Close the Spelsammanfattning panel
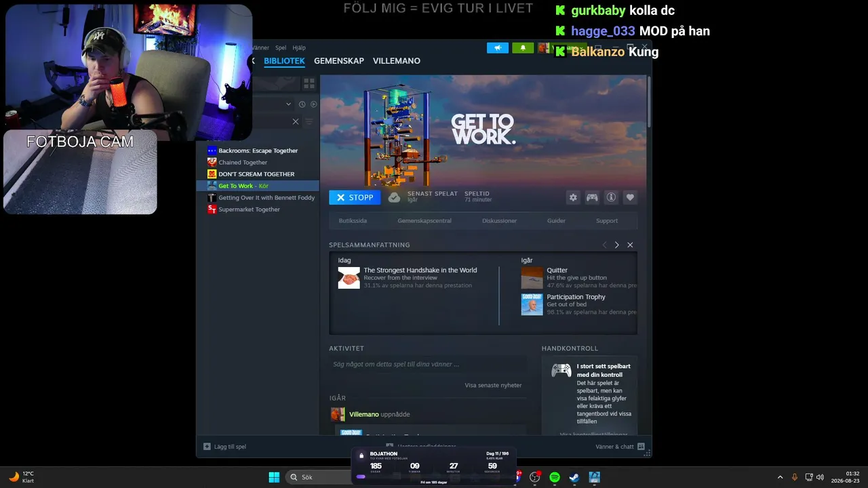The image size is (868, 488). (630, 245)
